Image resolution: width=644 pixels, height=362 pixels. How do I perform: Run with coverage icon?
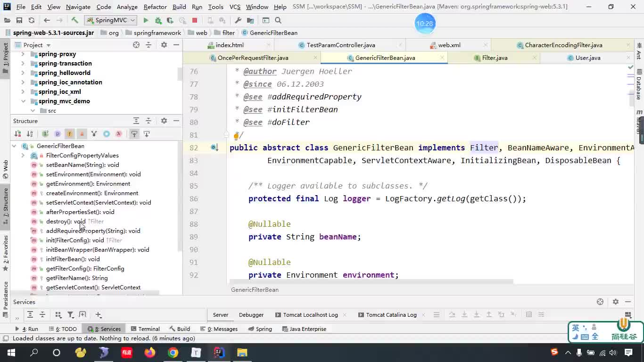pos(170,20)
